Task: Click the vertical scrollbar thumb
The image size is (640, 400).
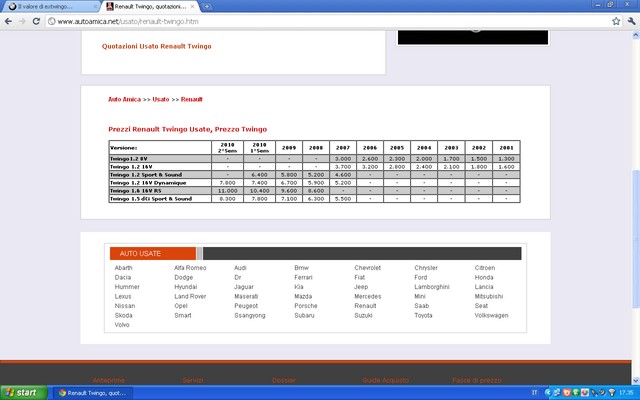Action: (x=636, y=239)
